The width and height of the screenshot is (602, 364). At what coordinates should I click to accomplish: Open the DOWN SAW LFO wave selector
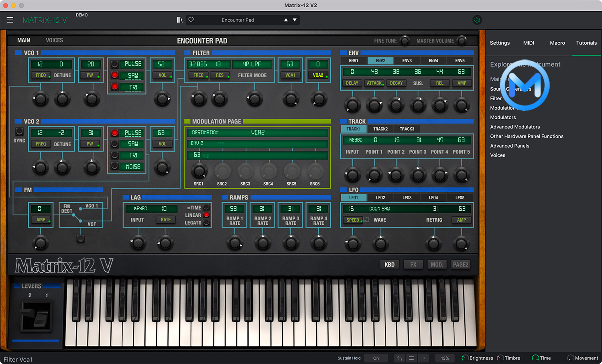point(380,209)
